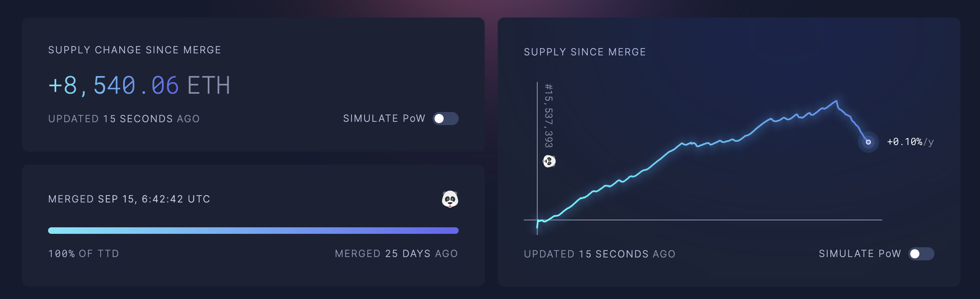This screenshot has width=980, height=299.
Task: Click the ETH unit next to supply value
Action: (209, 86)
